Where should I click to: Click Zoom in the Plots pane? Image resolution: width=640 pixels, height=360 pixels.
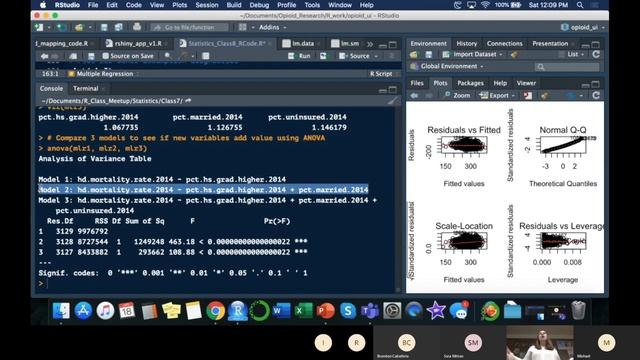click(x=457, y=96)
